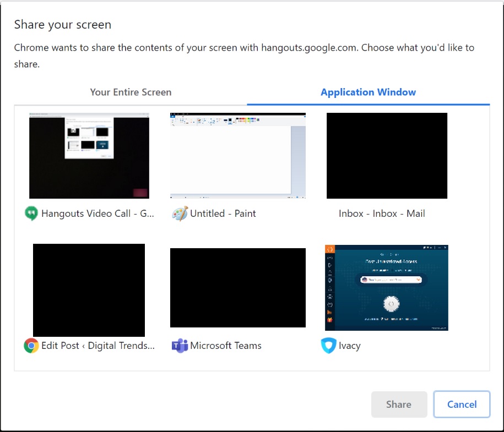Image resolution: width=504 pixels, height=432 pixels.
Task: Switch to the Application Window tab
Action: 368,92
